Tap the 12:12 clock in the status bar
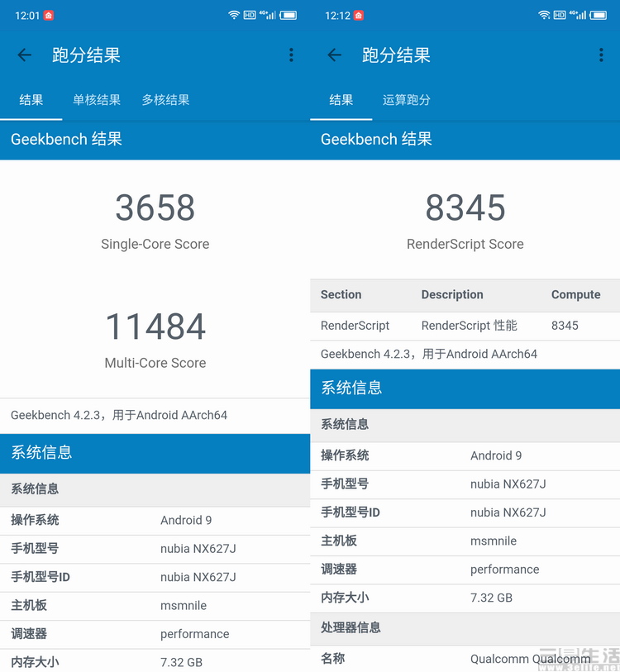This screenshot has height=672, width=620. (337, 16)
